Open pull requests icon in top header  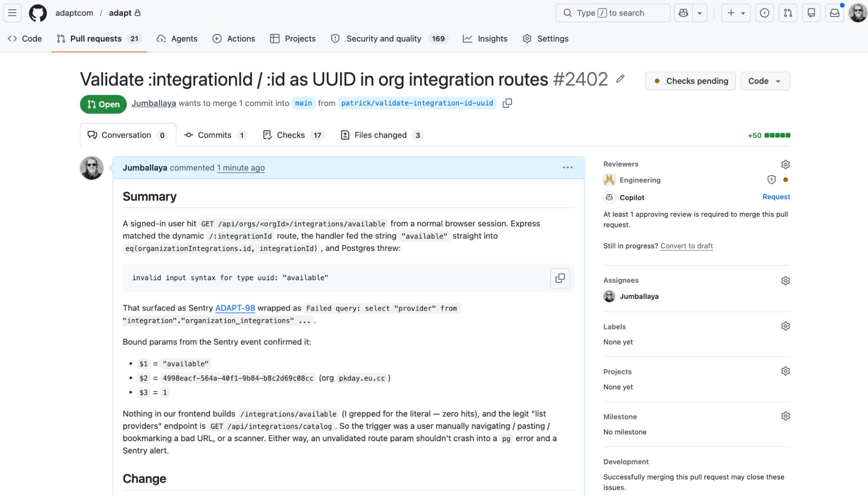pyautogui.click(x=788, y=13)
